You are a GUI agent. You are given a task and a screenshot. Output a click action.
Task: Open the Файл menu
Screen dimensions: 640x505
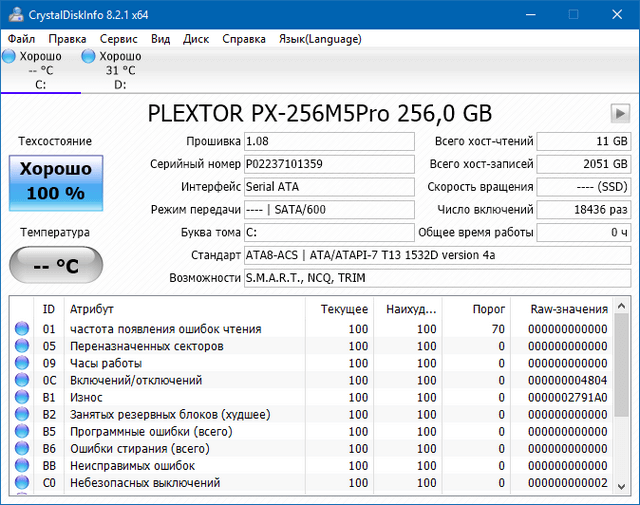(21, 39)
